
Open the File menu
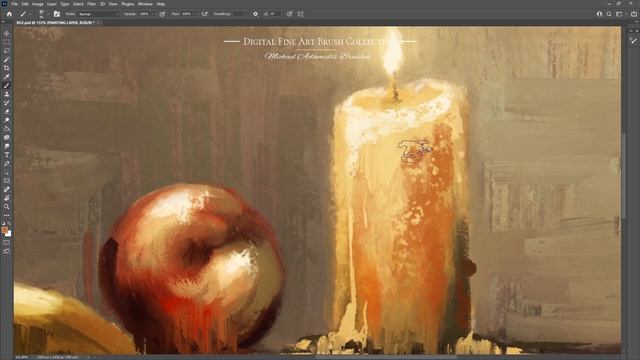click(x=14, y=4)
